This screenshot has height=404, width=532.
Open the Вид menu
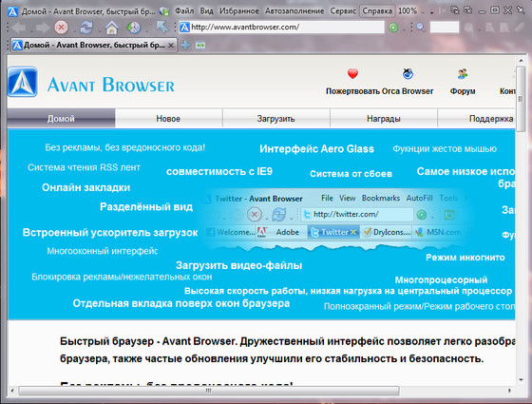tap(207, 10)
